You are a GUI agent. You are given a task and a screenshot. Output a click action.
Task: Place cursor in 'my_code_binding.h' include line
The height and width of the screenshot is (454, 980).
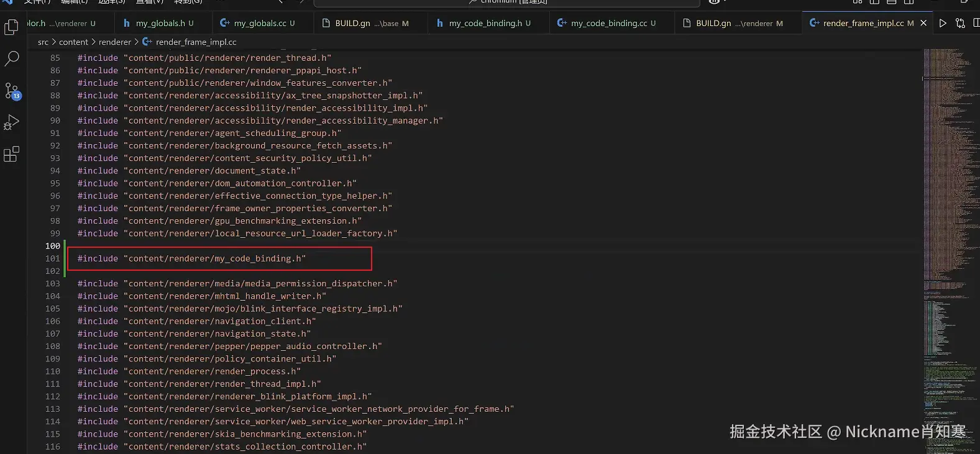[191, 258]
